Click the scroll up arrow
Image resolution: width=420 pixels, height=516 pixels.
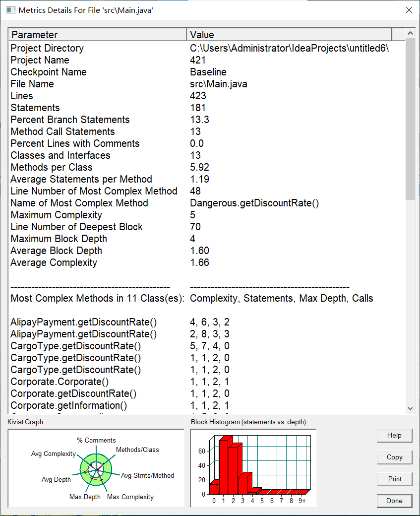410,33
